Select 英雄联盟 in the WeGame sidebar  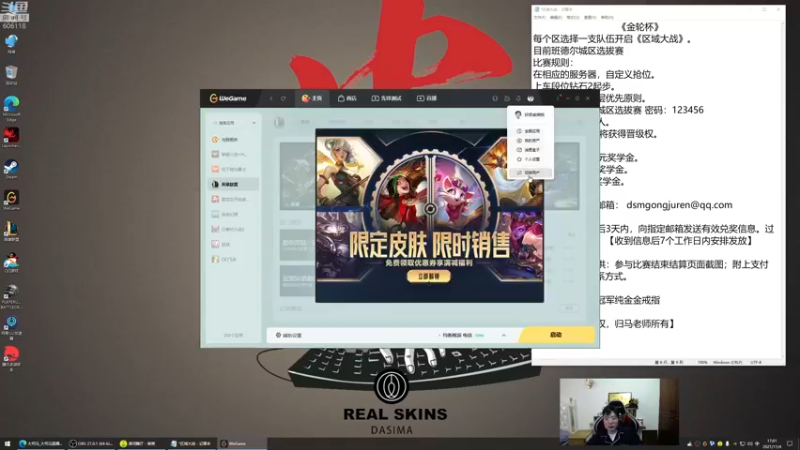pyautogui.click(x=233, y=184)
